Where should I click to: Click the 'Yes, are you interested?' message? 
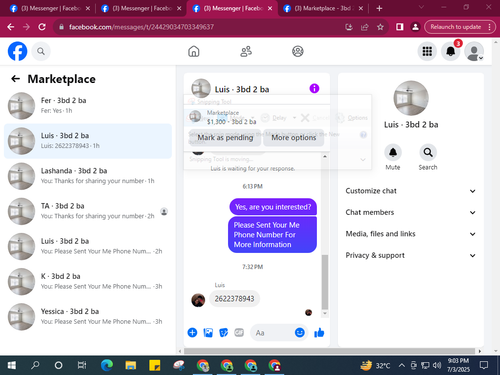273,207
